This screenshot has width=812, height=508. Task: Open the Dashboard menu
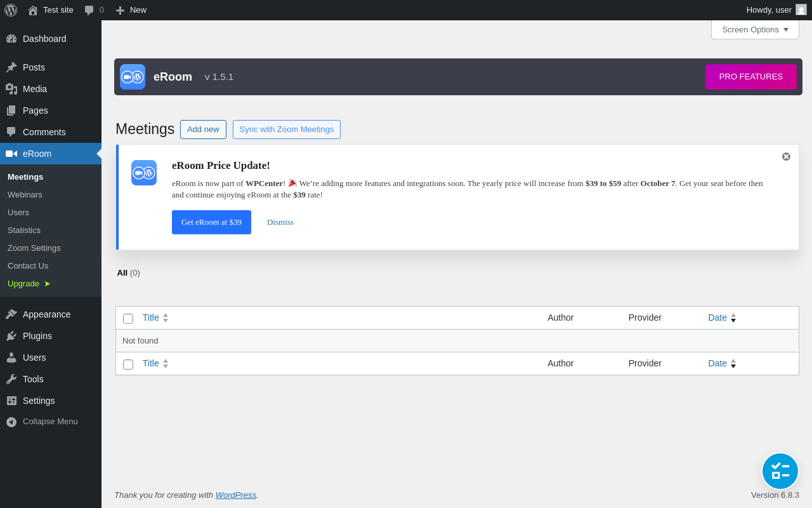click(51, 39)
